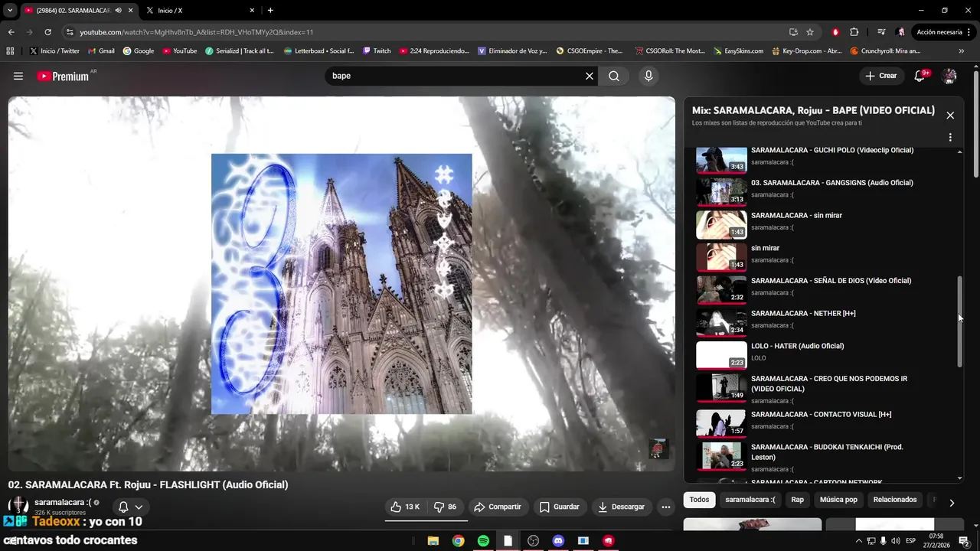Select the Música pop filter chip
This screenshot has height=551, width=980.
click(x=838, y=500)
